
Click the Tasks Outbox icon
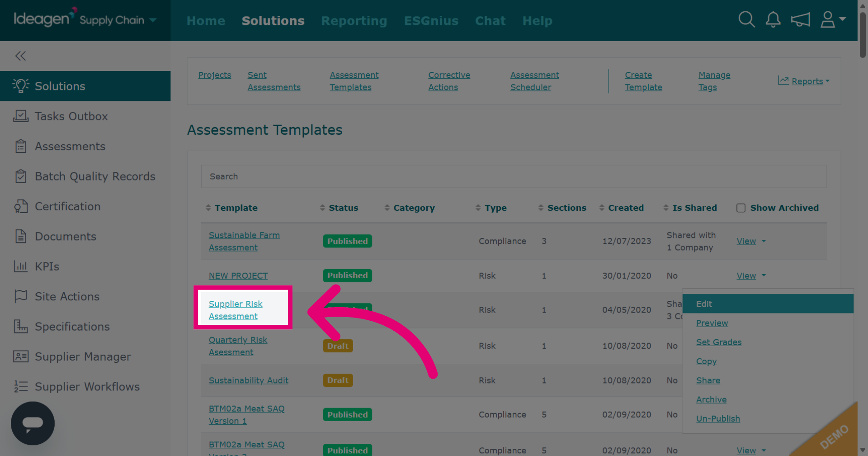[21, 116]
